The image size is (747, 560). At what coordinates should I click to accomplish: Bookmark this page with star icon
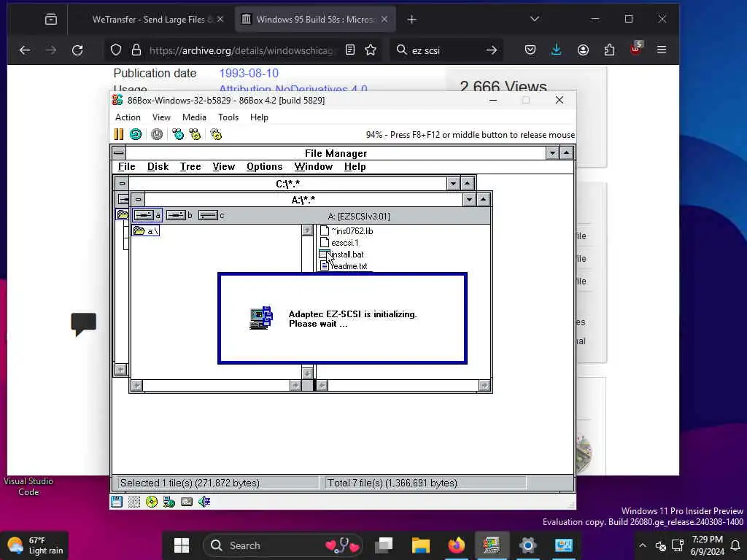(371, 50)
